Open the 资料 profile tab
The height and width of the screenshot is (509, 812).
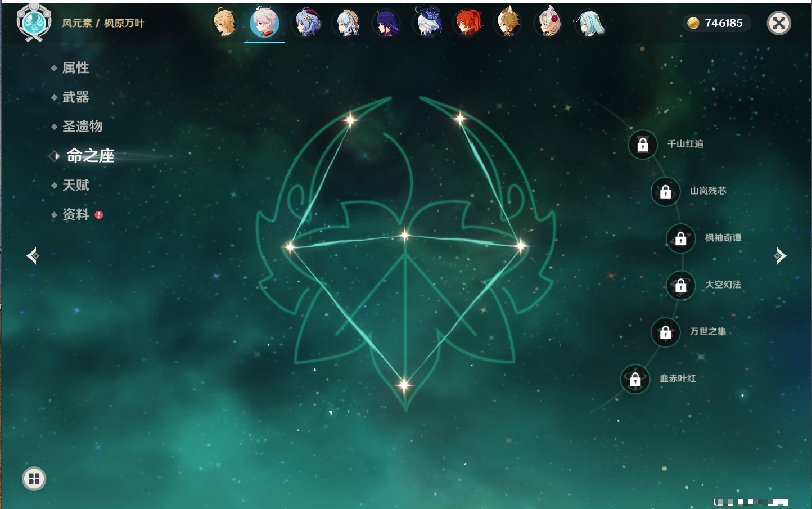(75, 214)
